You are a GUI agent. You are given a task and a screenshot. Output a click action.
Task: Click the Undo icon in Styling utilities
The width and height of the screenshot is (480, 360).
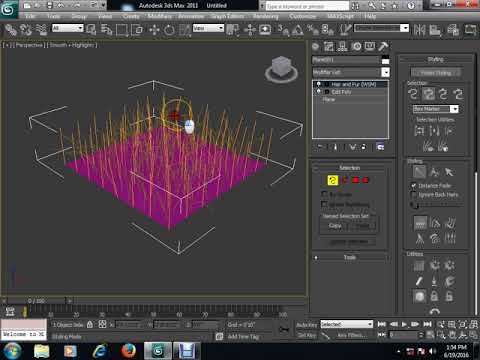[x=434, y=312]
